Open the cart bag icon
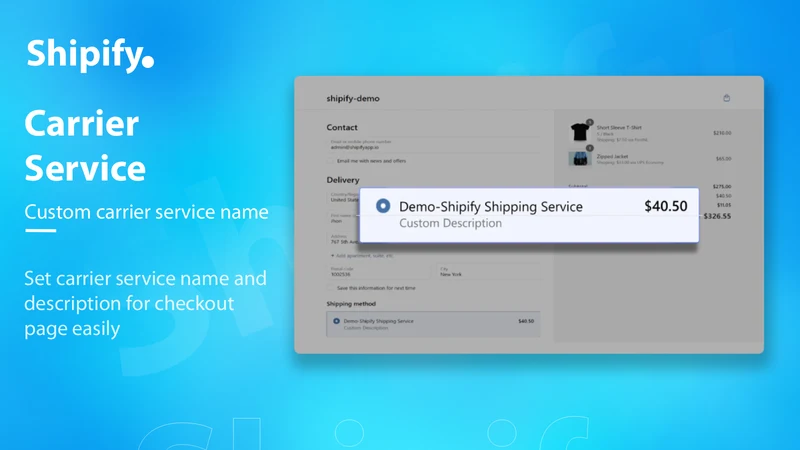The width and height of the screenshot is (800, 450). (727, 98)
